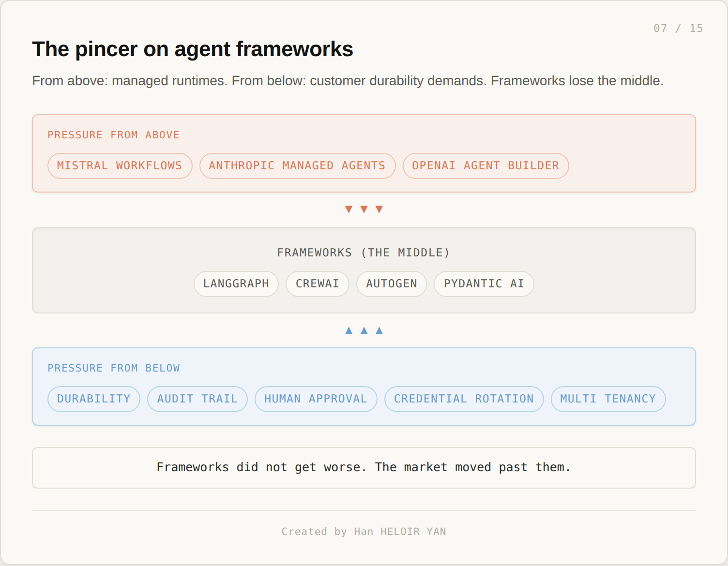Viewport: 728px width, 566px height.
Task: Click the 'Frameworks did not get worse' quote
Action: [x=364, y=467]
